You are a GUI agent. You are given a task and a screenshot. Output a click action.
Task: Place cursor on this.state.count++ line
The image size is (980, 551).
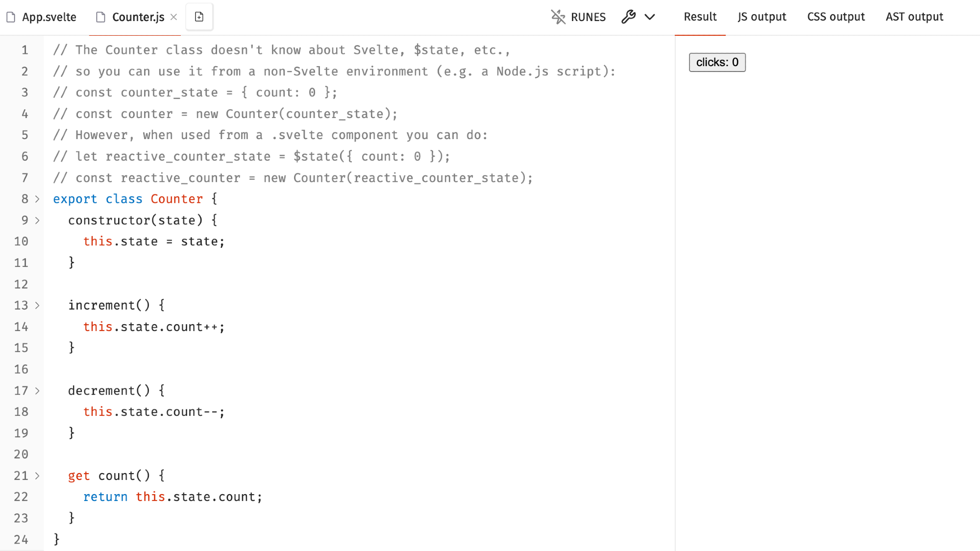coord(154,327)
